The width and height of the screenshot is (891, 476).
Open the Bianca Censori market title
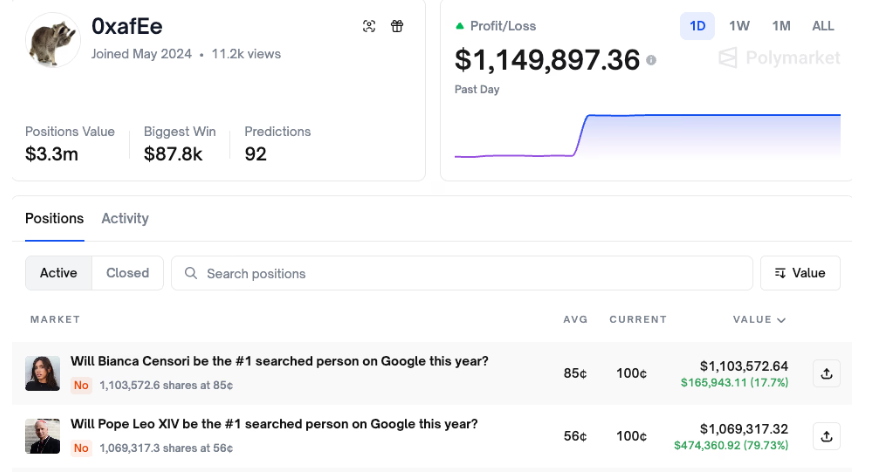coord(279,361)
